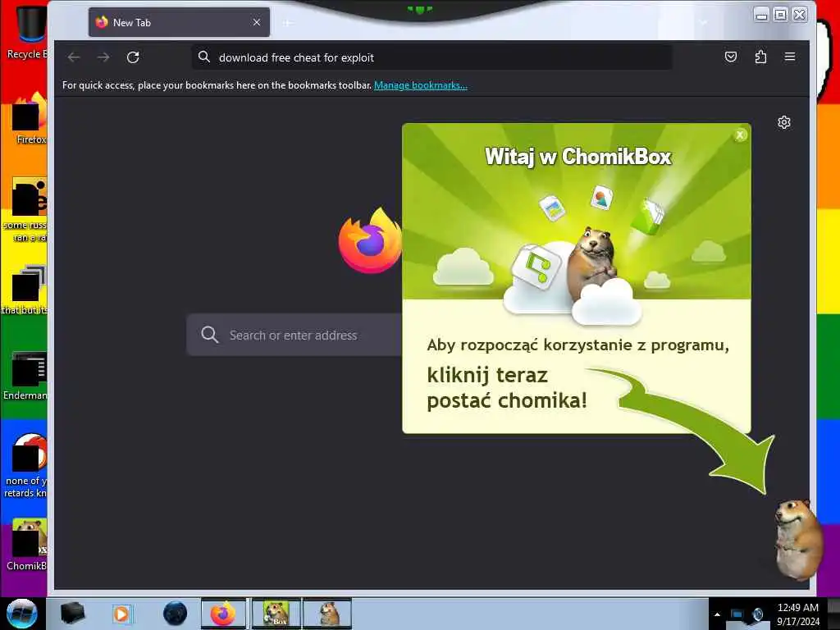Switch to hamster taskbar button
840x630 pixels.
[327, 614]
